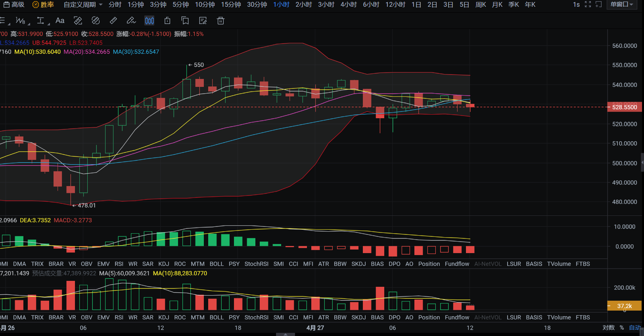Click the edit note icon in toolbar
The height and width of the screenshot is (336, 644).
pyautogui.click(x=203, y=21)
